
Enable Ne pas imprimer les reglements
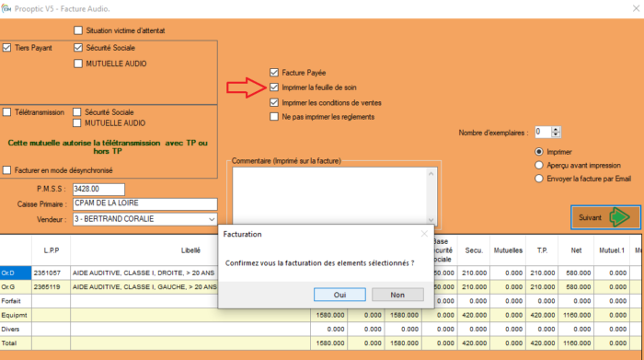click(274, 117)
